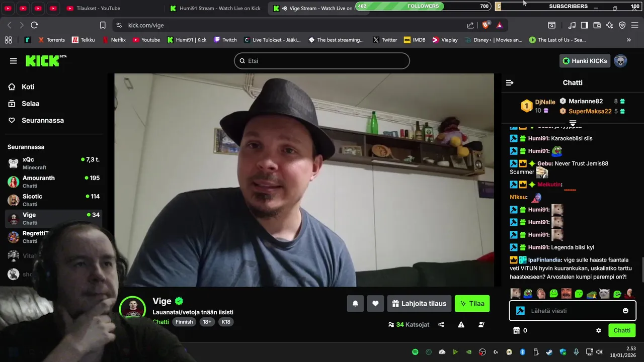The width and height of the screenshot is (644, 362).
Task: Open Vige channel avatar
Action: point(132,308)
